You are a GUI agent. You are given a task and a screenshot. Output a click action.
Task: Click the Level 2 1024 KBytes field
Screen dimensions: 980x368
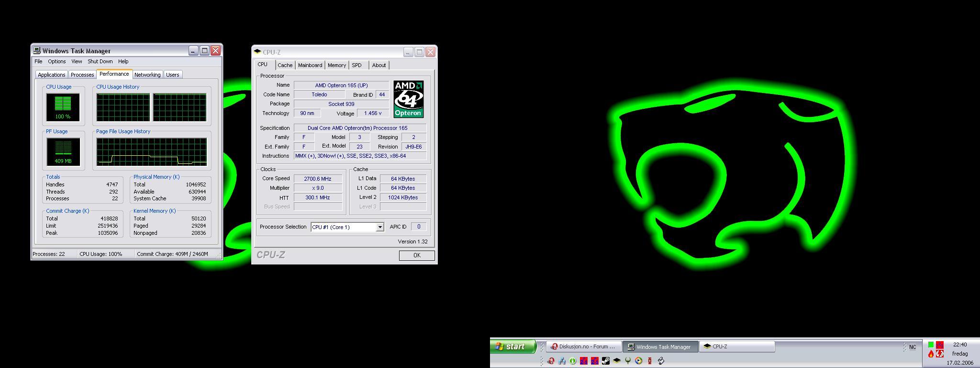[403, 197]
